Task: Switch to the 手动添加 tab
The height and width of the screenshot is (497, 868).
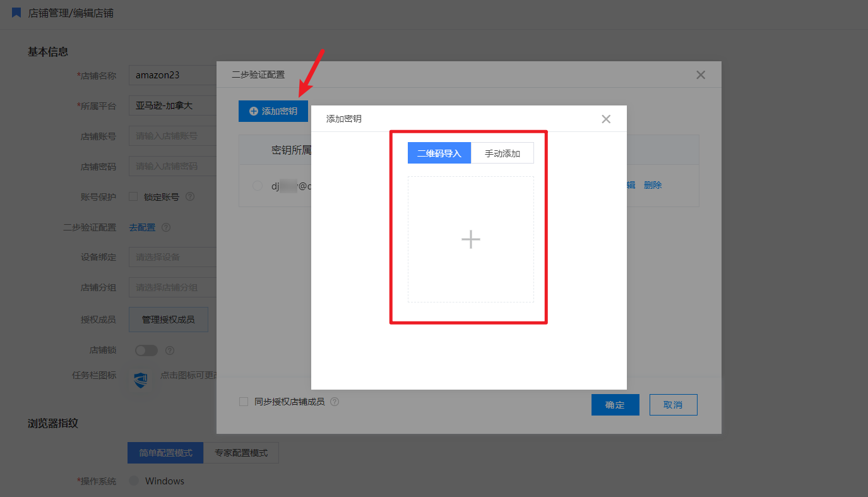Action: tap(502, 153)
